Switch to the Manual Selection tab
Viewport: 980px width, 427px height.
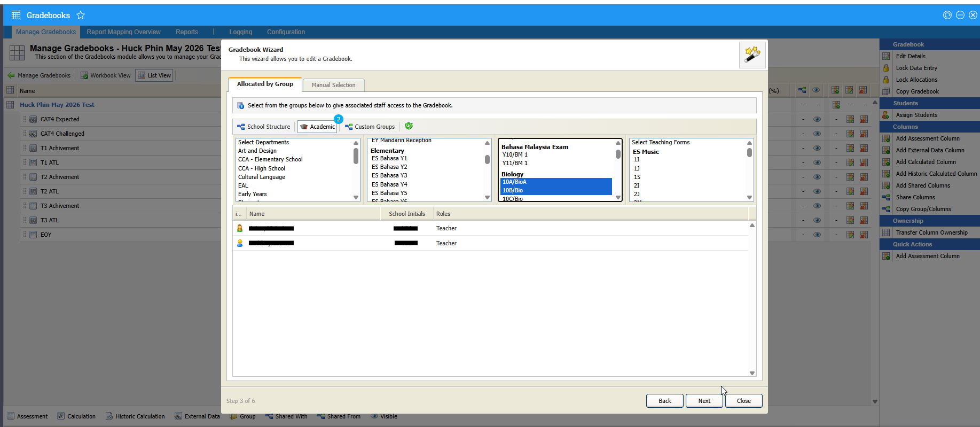pos(333,85)
